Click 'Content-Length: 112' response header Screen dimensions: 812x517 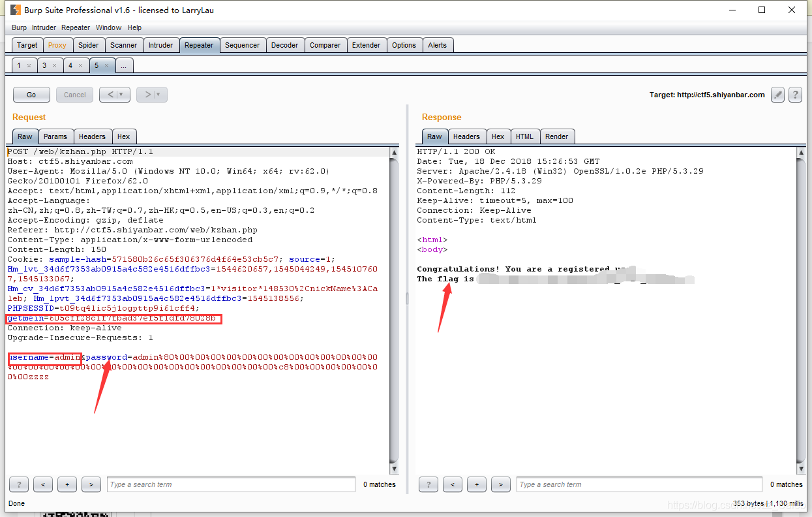click(x=466, y=191)
